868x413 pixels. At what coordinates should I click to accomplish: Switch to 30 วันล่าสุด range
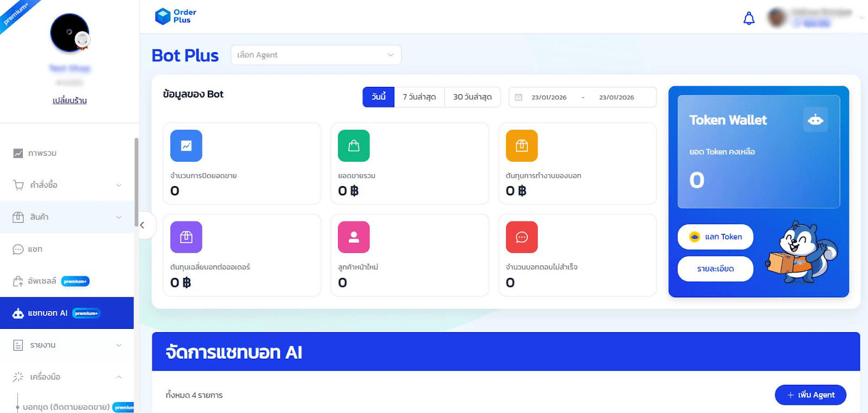pyautogui.click(x=472, y=97)
